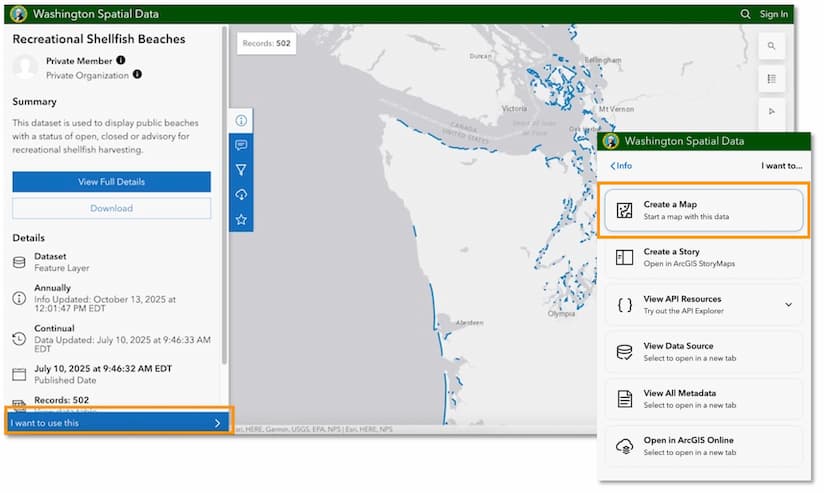Select View All Metadata option
The width and height of the screenshot is (824, 493).
coord(704,399)
